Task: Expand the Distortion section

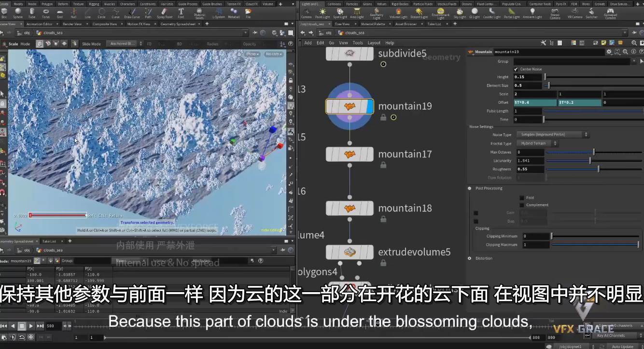Action: click(470, 258)
